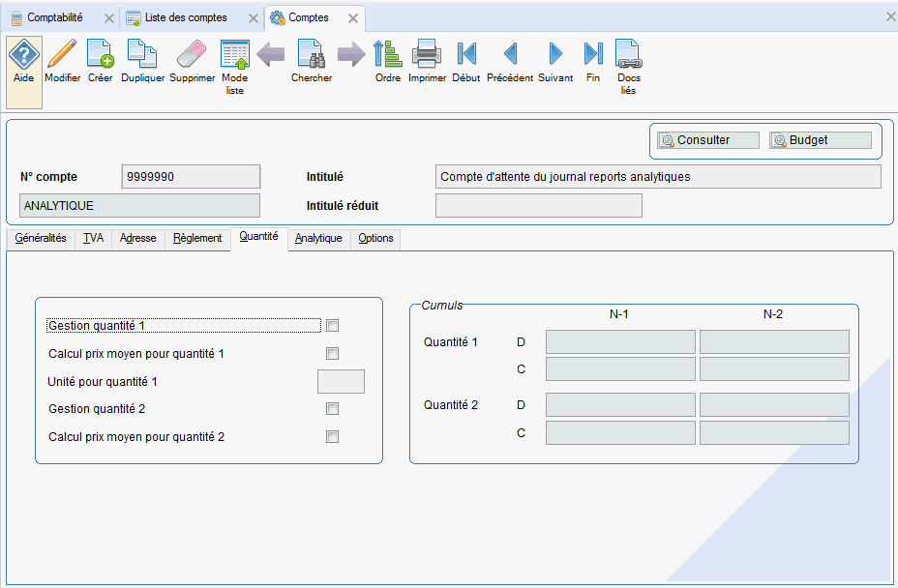Jump to first record with Début
This screenshot has width=898, height=588.
coord(466,62)
